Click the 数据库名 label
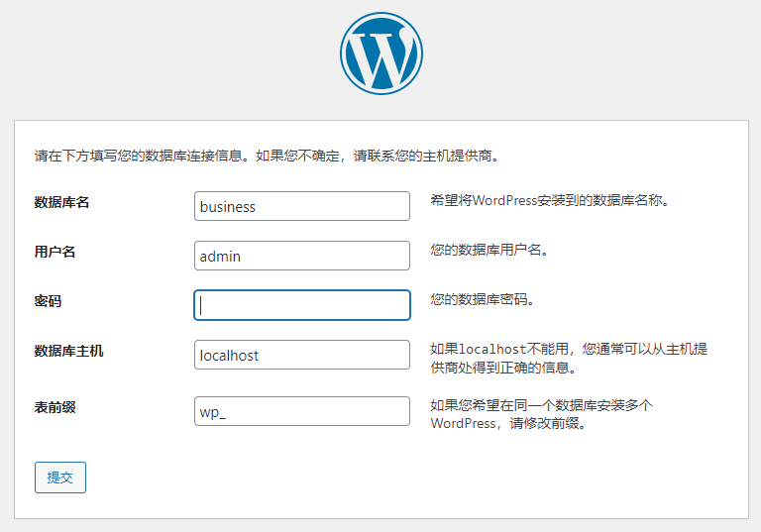 61,202
